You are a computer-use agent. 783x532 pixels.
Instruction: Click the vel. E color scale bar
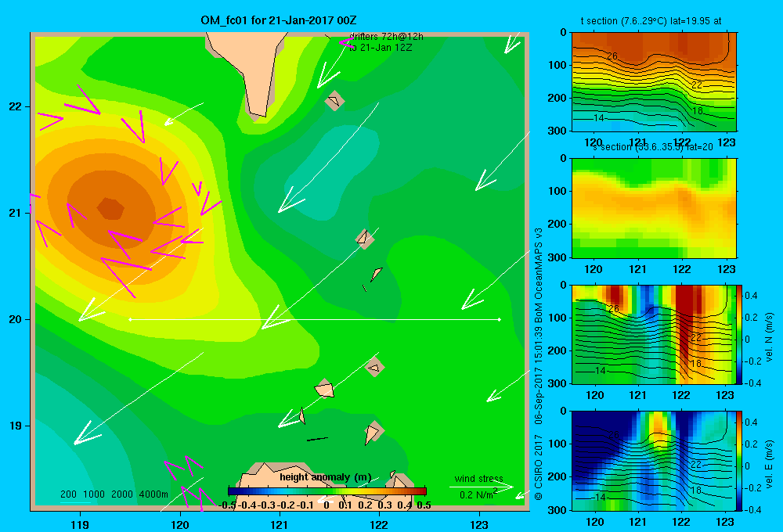coord(739,460)
